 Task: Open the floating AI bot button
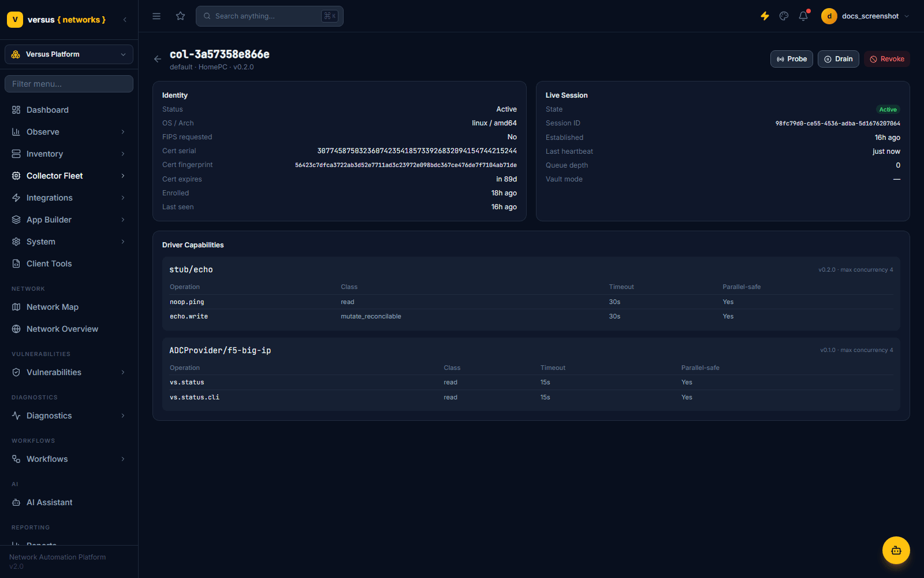[x=896, y=550]
